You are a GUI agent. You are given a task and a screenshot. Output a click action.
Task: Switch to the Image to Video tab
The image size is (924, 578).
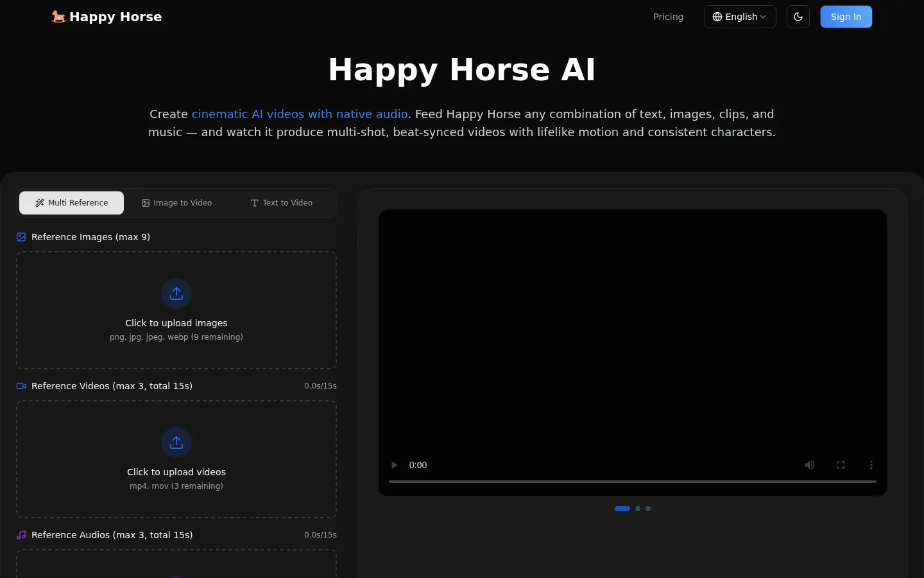pyautogui.click(x=176, y=203)
